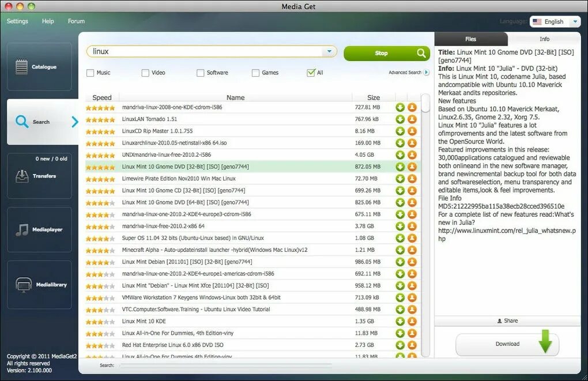
Task: Open the Help menu
Action: click(x=48, y=21)
